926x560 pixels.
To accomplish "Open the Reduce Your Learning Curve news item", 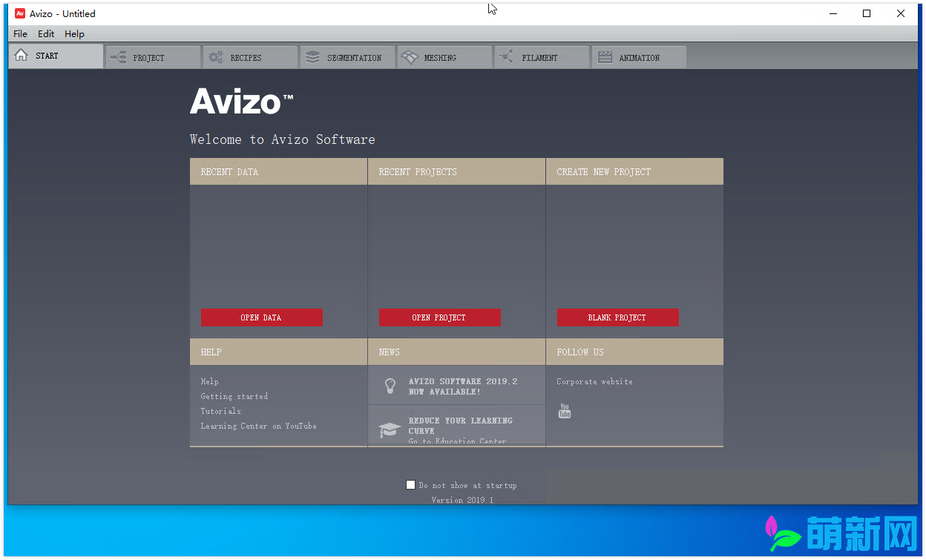I will 457,426.
